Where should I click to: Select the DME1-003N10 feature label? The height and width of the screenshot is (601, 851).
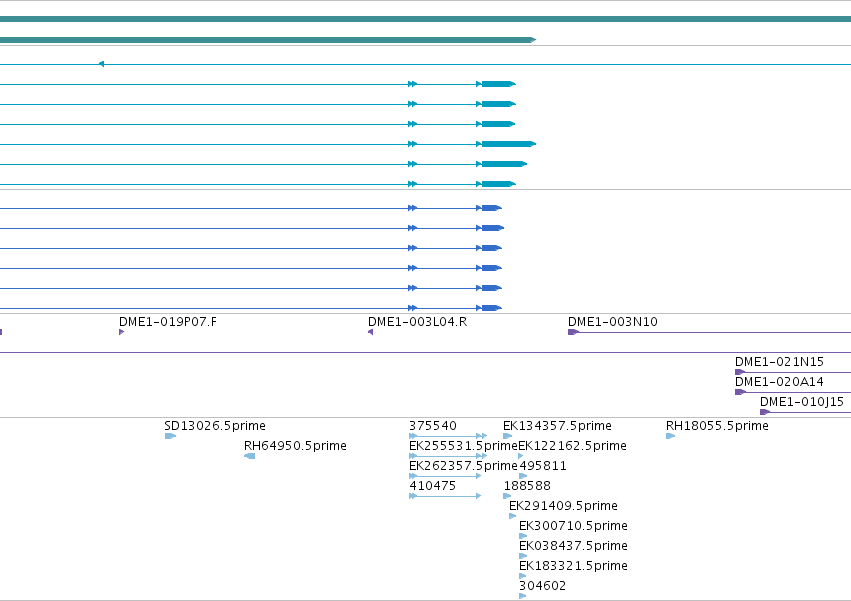point(613,322)
